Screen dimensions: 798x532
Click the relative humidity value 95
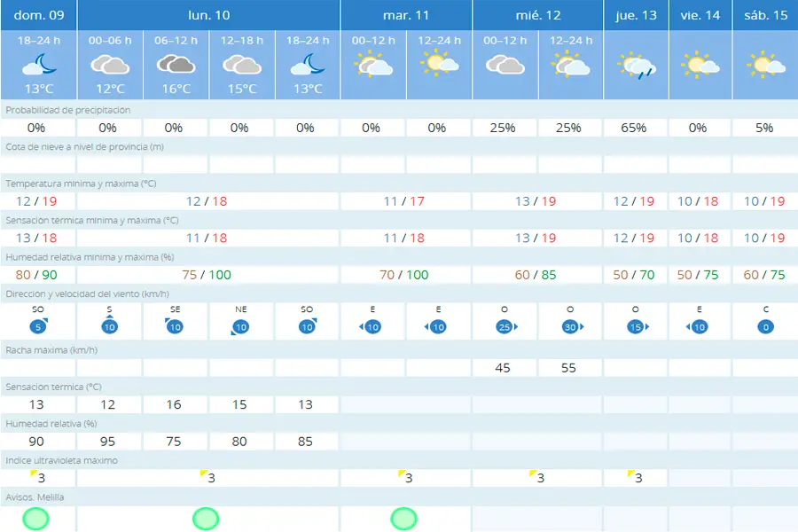(x=107, y=442)
